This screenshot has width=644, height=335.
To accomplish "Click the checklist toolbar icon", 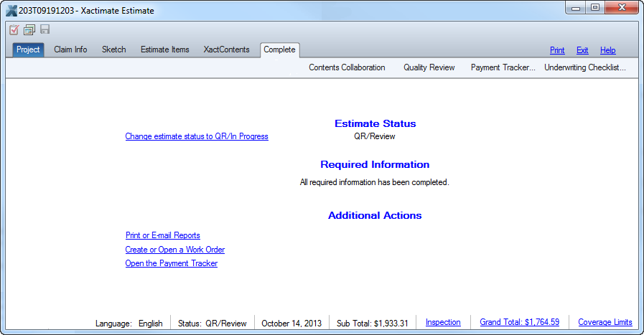I will (x=14, y=29).
